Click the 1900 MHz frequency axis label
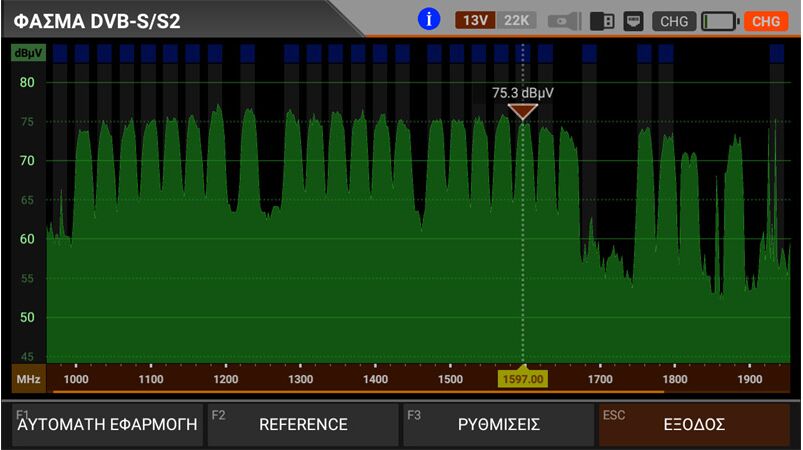 (749, 379)
